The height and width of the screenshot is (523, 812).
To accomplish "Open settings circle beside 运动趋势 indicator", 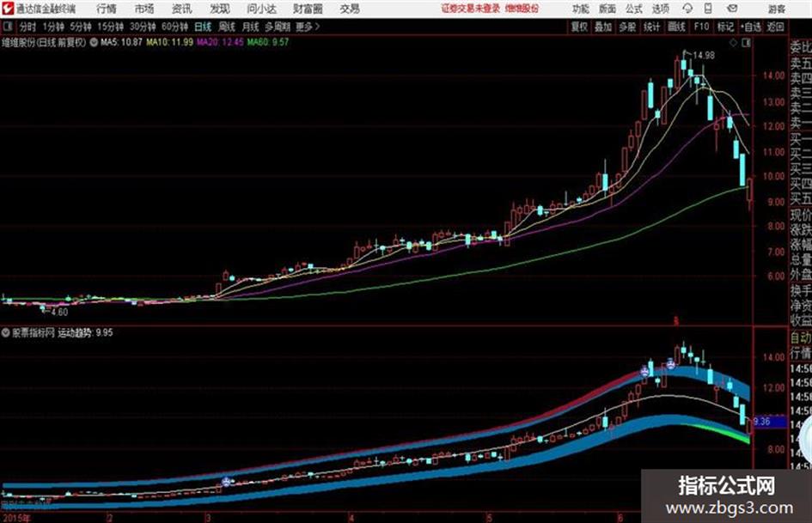I will (6, 332).
